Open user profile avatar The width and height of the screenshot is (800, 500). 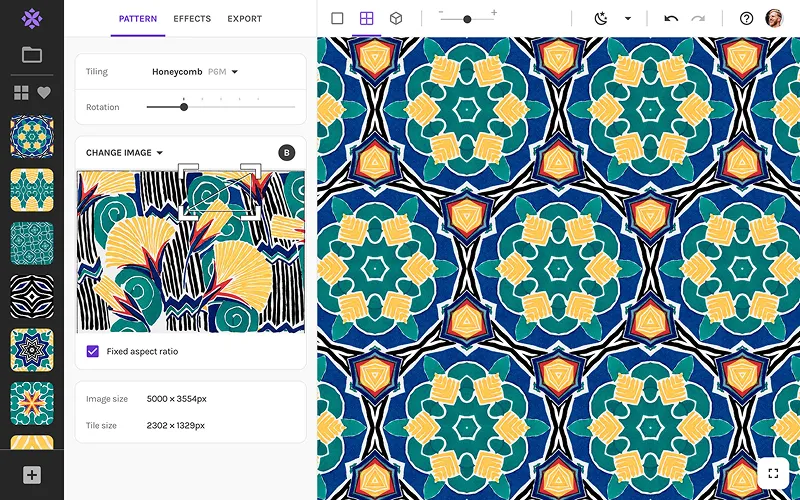point(774,18)
